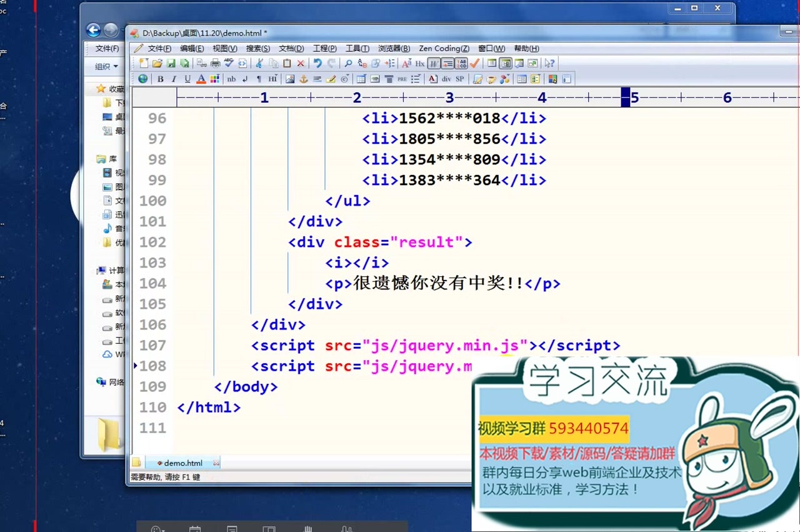Click the Hx hex viewer icon

[x=420, y=63]
